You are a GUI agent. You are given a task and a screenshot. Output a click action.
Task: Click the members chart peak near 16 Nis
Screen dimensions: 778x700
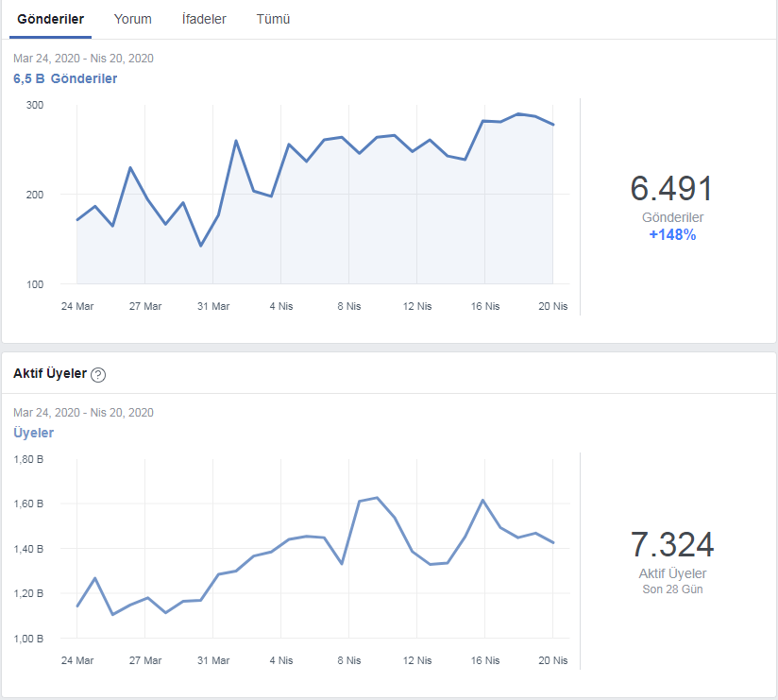coord(482,500)
